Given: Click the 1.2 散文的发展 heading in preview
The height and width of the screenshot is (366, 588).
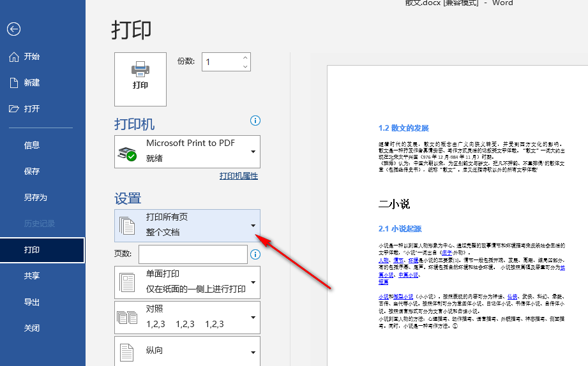Looking at the screenshot, I should (403, 128).
